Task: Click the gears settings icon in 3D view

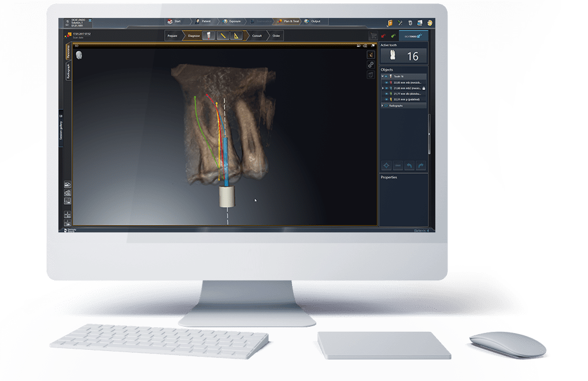Action: (371, 65)
